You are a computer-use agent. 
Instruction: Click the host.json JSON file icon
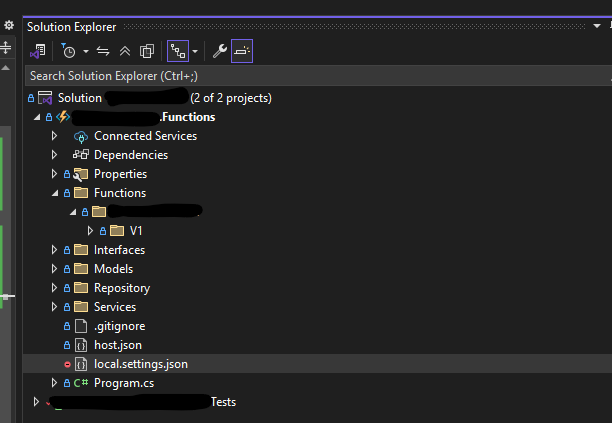(x=81, y=345)
